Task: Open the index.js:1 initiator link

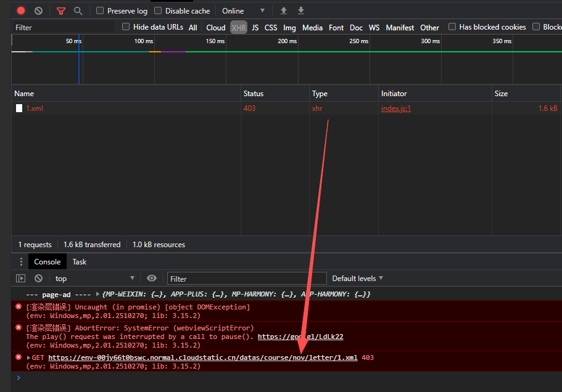Action: [395, 108]
